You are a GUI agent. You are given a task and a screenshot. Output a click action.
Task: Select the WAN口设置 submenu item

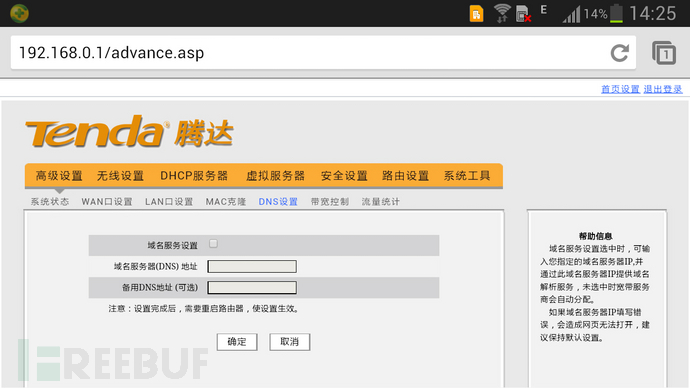[107, 201]
